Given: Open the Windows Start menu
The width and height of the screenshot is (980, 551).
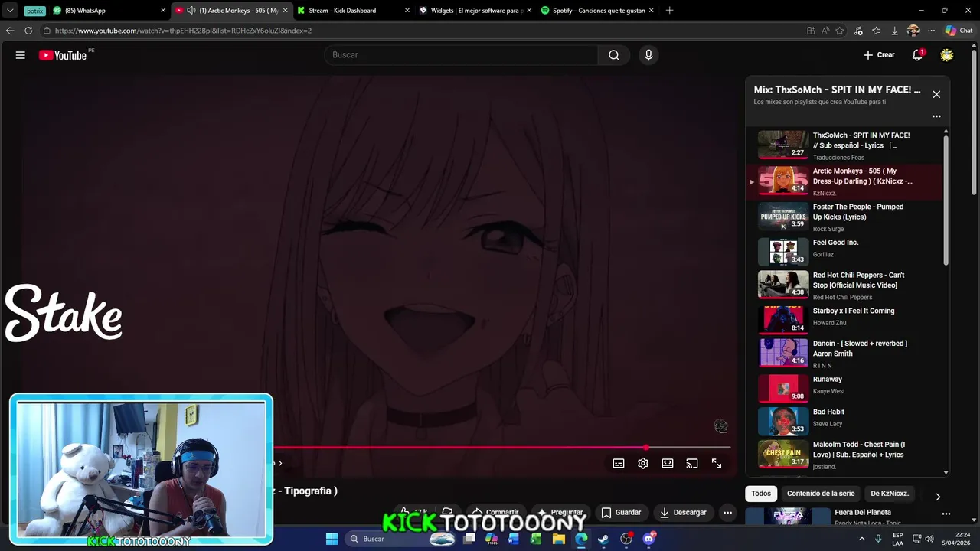Looking at the screenshot, I should pyautogui.click(x=332, y=539).
